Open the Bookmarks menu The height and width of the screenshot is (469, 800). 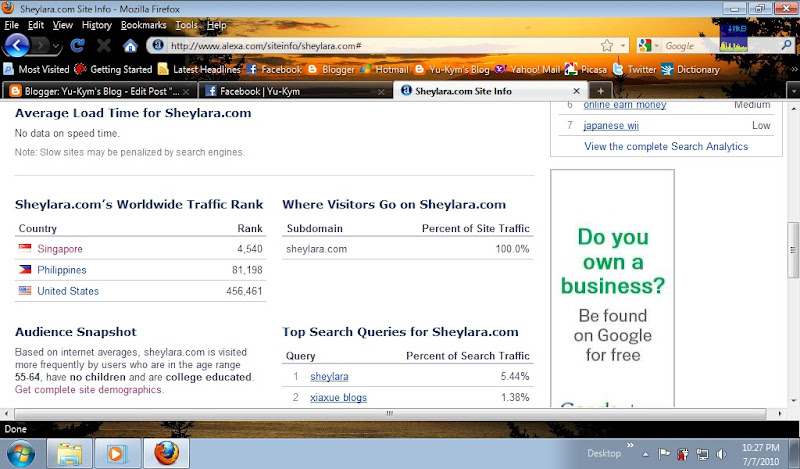143,25
